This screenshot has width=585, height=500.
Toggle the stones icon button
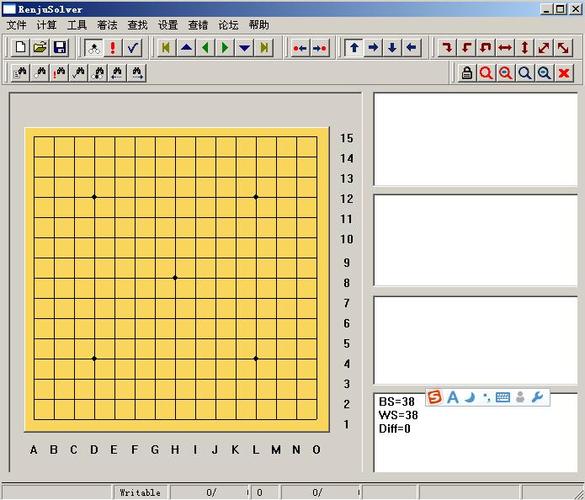(x=94, y=47)
